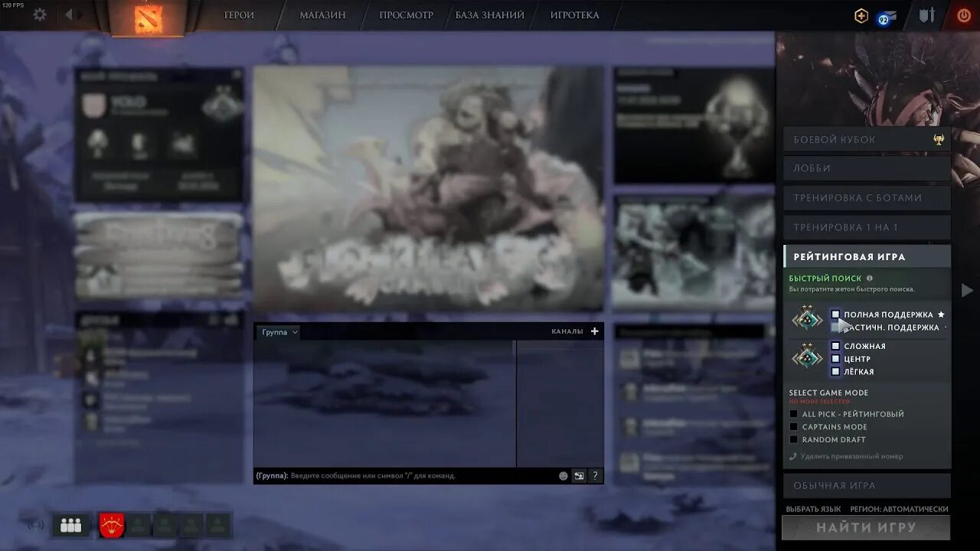Image resolution: width=980 pixels, height=551 pixels.
Task: Open the emoticon picker in chat
Action: pyautogui.click(x=563, y=476)
